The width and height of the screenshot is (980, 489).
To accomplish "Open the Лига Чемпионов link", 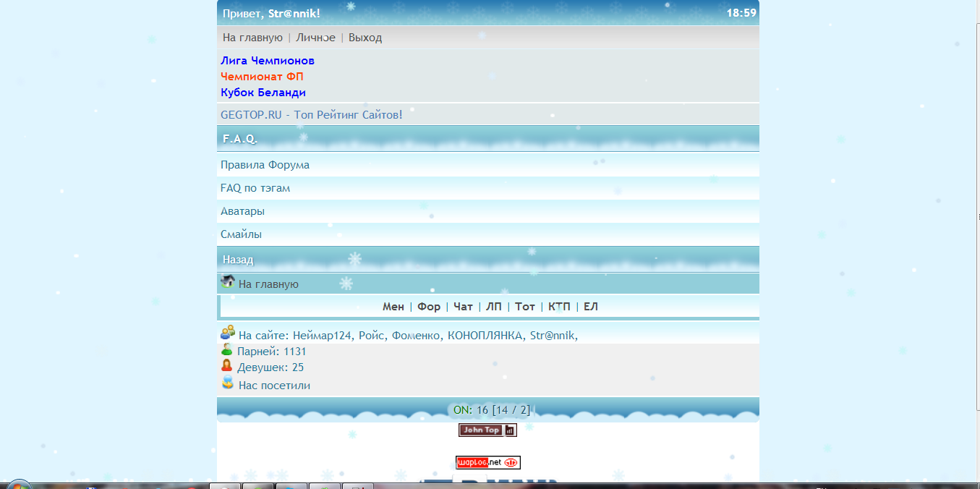I will (268, 61).
